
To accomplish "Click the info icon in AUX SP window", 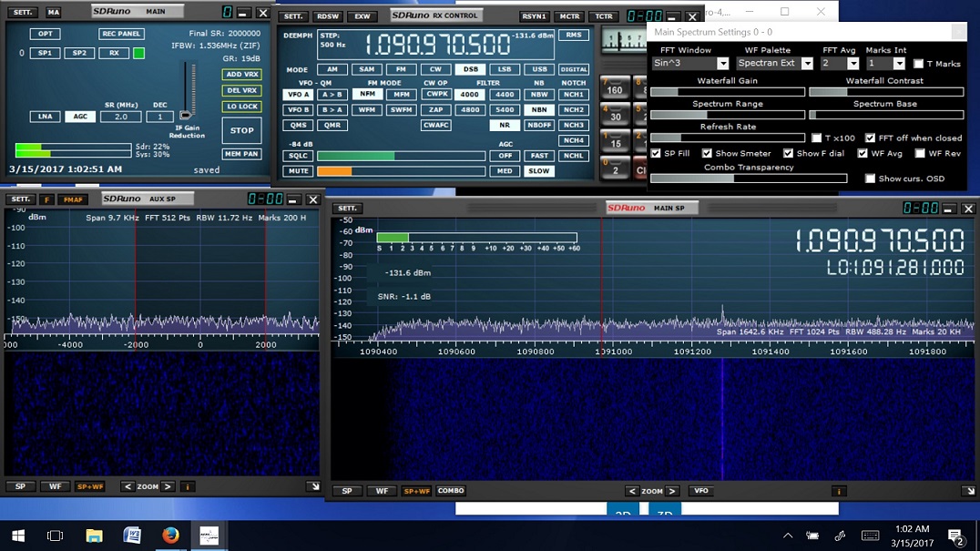I will coord(187,486).
